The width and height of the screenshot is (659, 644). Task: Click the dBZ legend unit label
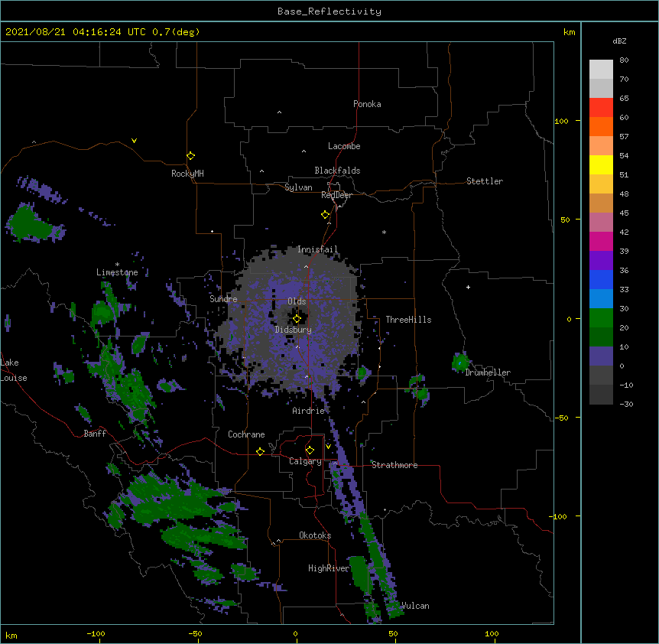[x=619, y=41]
